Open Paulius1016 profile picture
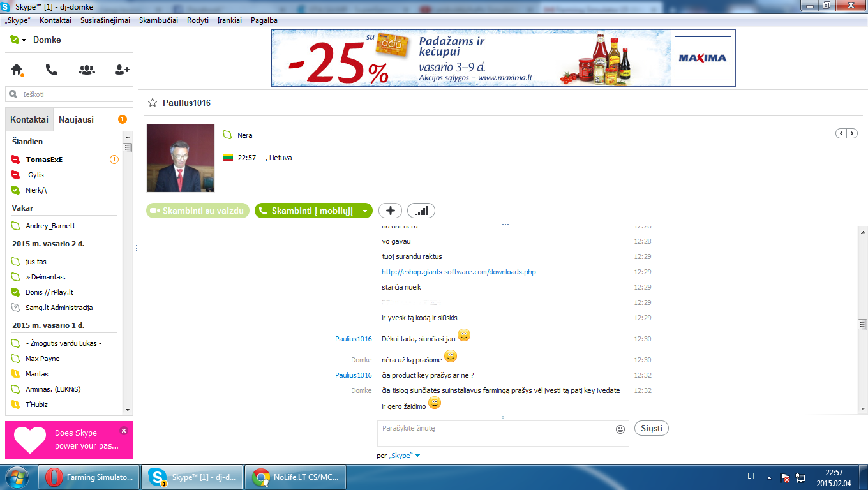This screenshot has width=868, height=490. click(x=181, y=158)
